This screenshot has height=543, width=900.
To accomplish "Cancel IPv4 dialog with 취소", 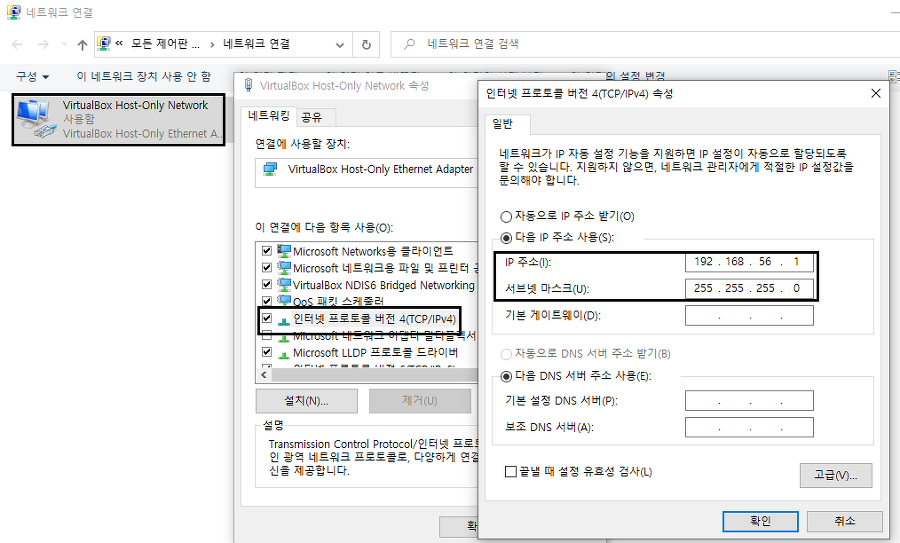I will [844, 521].
